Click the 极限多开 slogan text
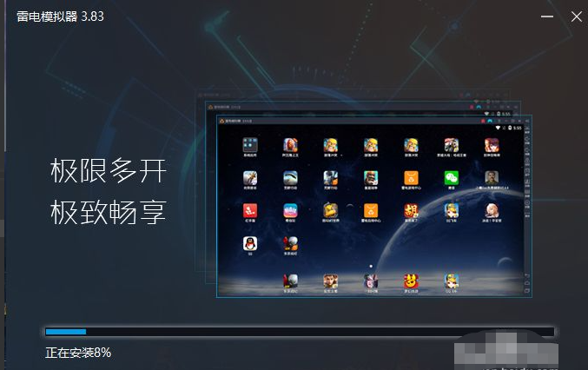Image resolution: width=588 pixels, height=370 pixels. pyautogui.click(x=108, y=170)
